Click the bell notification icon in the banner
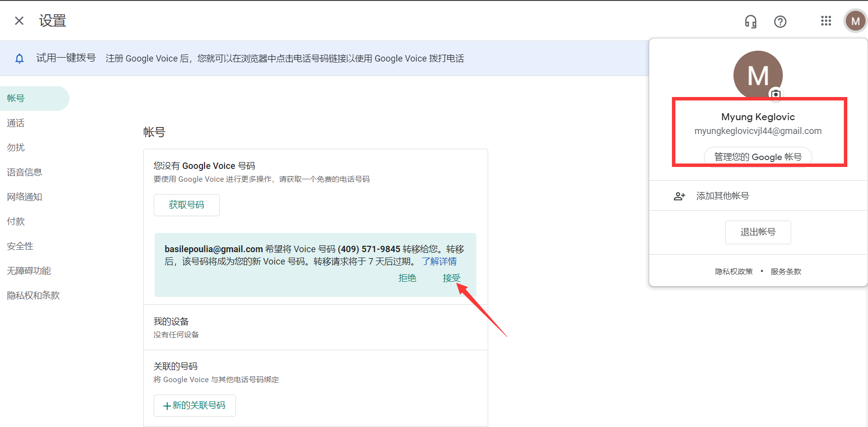The width and height of the screenshot is (868, 427). [19, 59]
